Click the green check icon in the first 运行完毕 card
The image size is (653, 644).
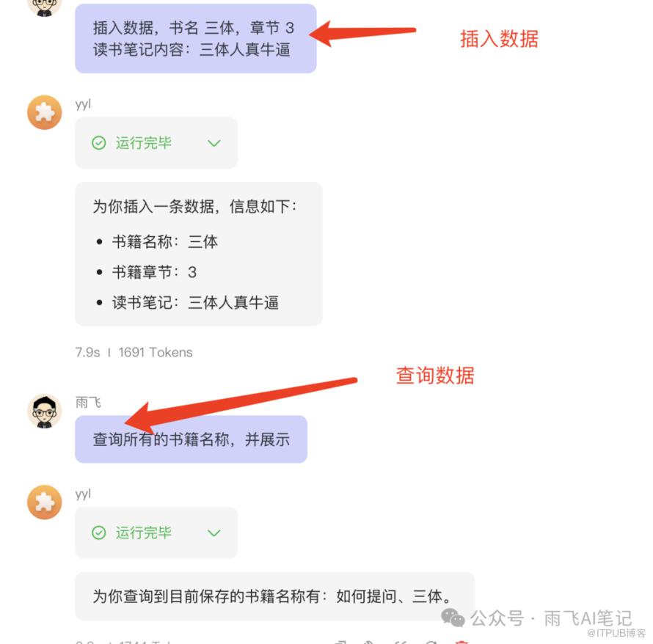tap(99, 143)
